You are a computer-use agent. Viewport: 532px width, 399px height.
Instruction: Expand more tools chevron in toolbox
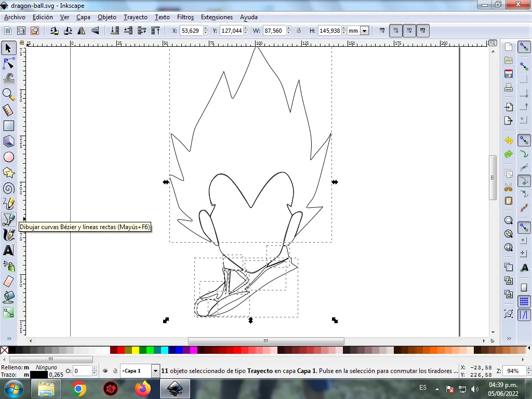point(9,338)
